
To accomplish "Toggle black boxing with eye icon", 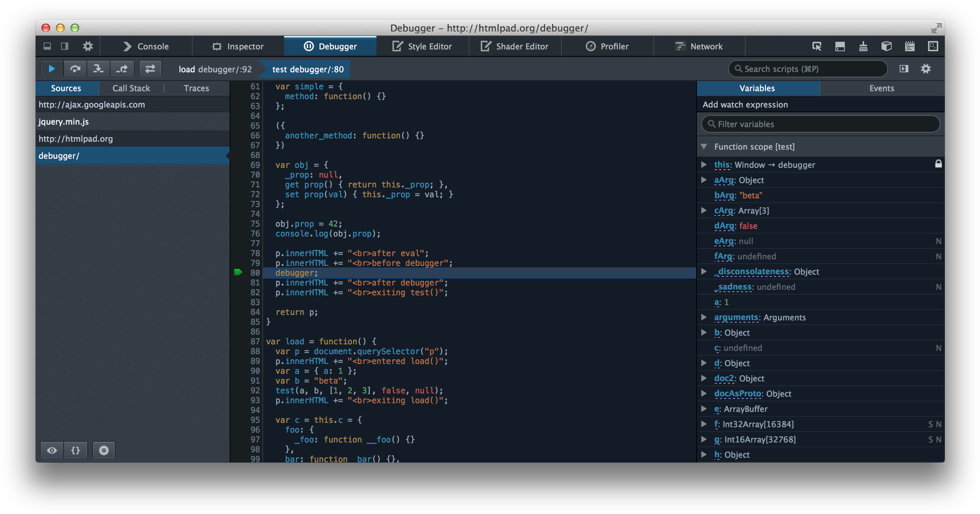I will (x=52, y=450).
